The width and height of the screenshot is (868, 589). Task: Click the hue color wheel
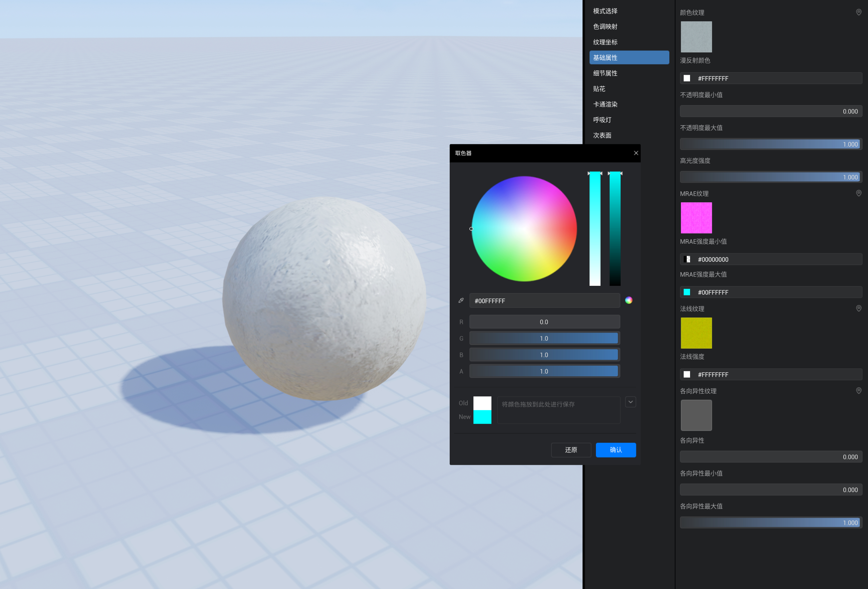(x=524, y=229)
